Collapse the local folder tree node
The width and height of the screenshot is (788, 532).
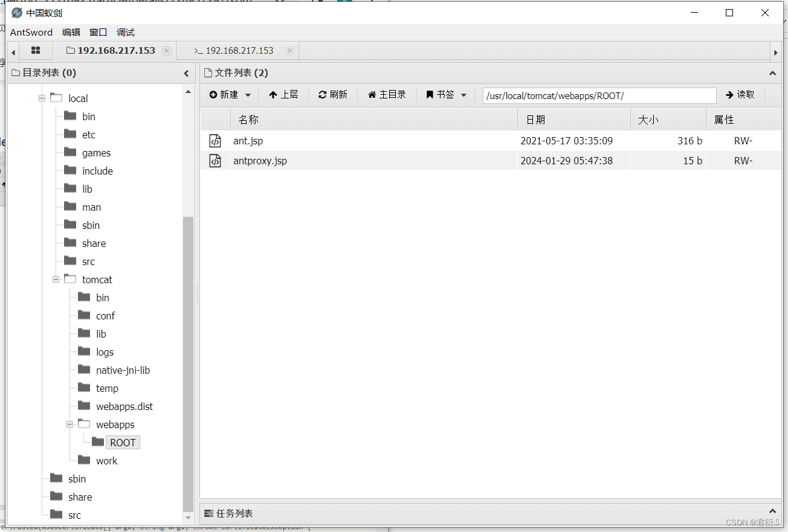point(42,98)
